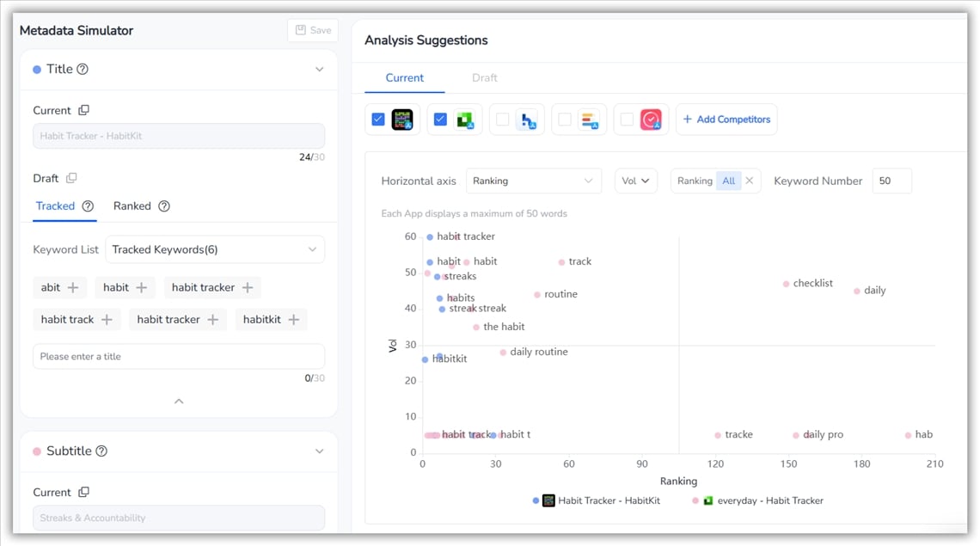Switch to the Draft tab
980x546 pixels.
(483, 77)
